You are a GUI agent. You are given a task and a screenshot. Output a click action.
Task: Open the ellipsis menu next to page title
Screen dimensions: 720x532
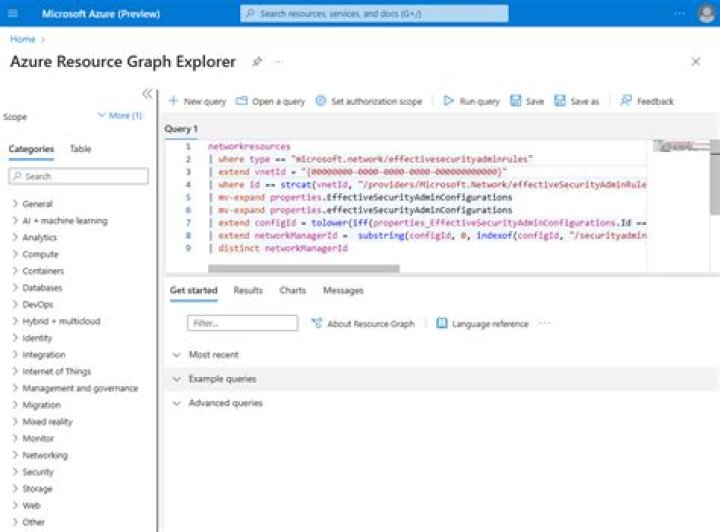coord(279,62)
